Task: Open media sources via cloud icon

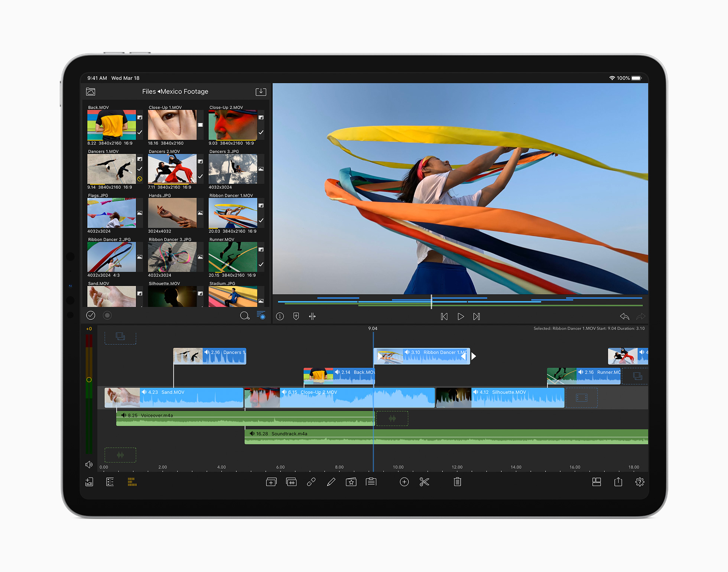Action: [90, 91]
